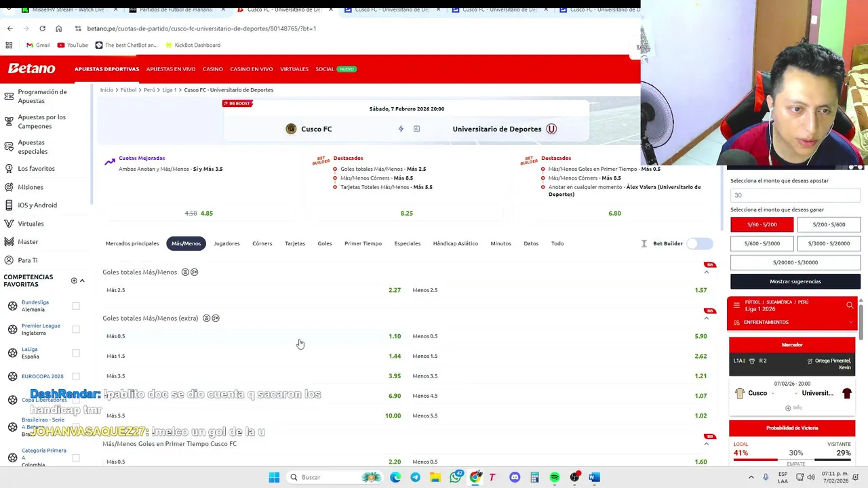Check the Categoría Primera A Colombia checkbox

click(x=76, y=457)
